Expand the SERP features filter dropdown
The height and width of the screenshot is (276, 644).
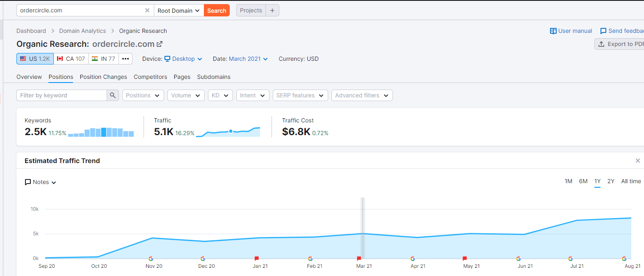pyautogui.click(x=300, y=95)
